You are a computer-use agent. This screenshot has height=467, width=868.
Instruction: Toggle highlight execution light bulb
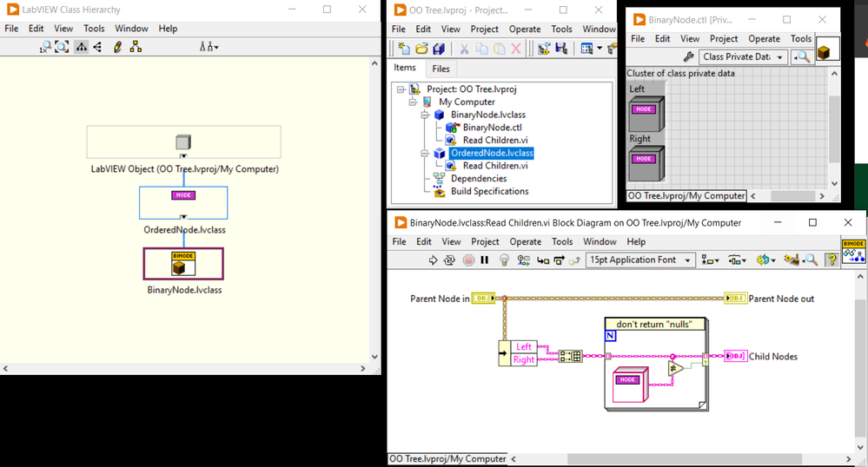pyautogui.click(x=504, y=260)
